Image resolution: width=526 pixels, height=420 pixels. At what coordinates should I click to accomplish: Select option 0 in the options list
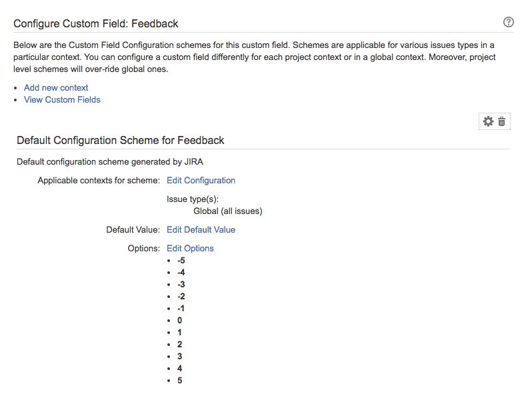(x=180, y=320)
